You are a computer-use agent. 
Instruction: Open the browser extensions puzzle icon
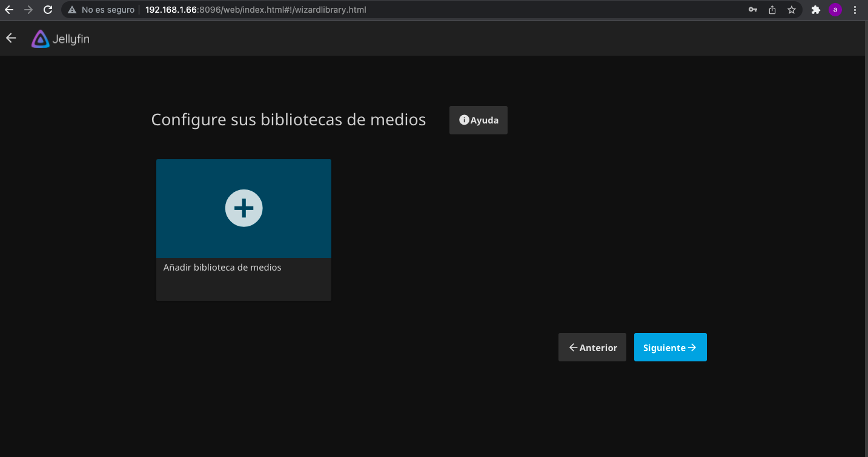point(816,10)
